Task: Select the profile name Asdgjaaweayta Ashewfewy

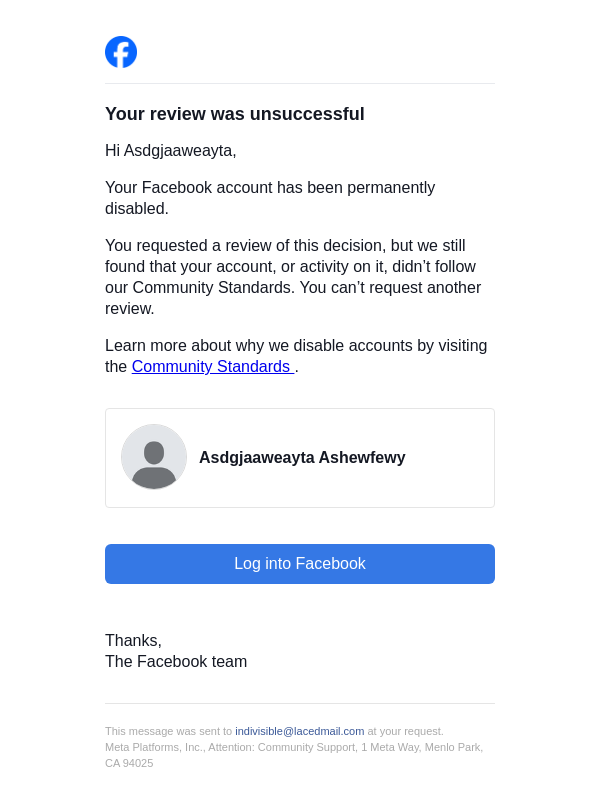Action: click(302, 458)
